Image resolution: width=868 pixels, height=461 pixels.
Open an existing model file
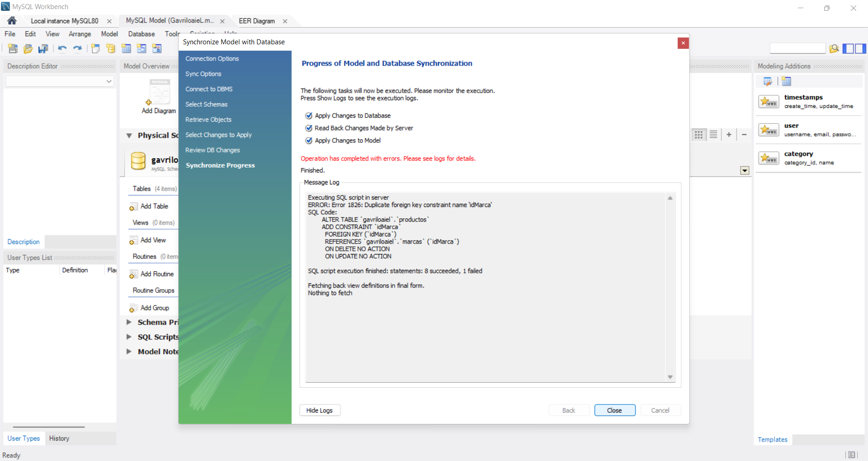[x=28, y=48]
